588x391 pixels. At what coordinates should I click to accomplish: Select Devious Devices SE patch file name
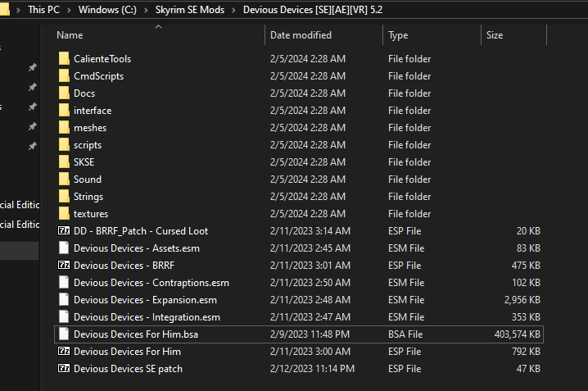(128, 369)
